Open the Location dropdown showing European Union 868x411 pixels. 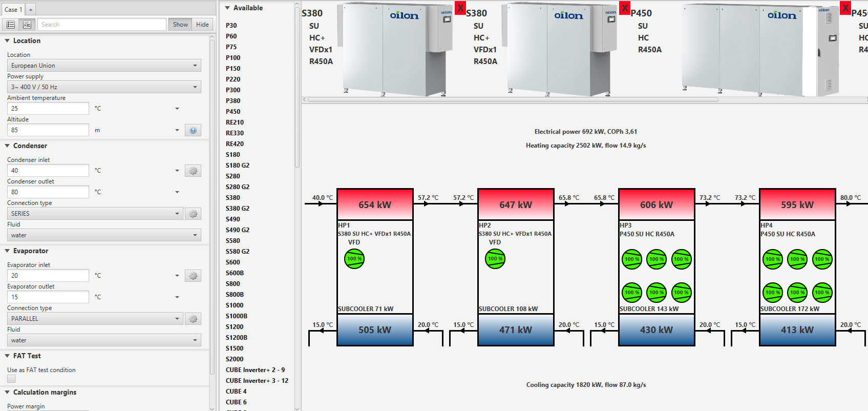tap(104, 66)
